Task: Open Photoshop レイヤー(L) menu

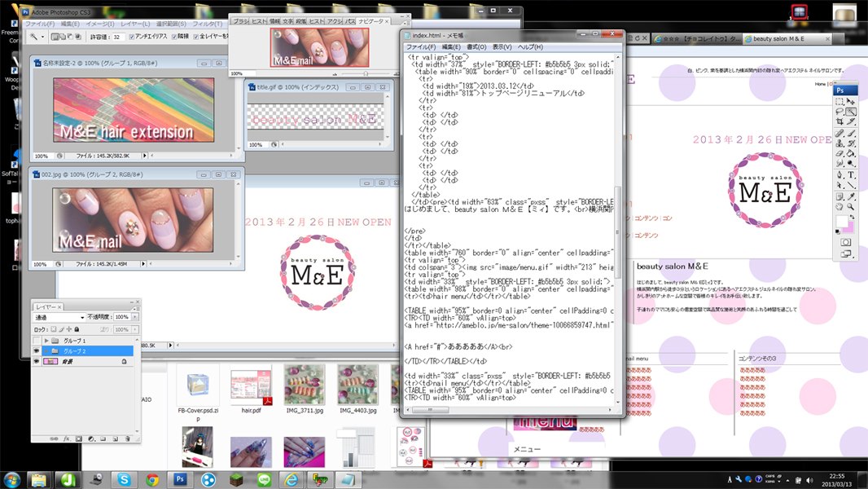Action: pos(134,24)
